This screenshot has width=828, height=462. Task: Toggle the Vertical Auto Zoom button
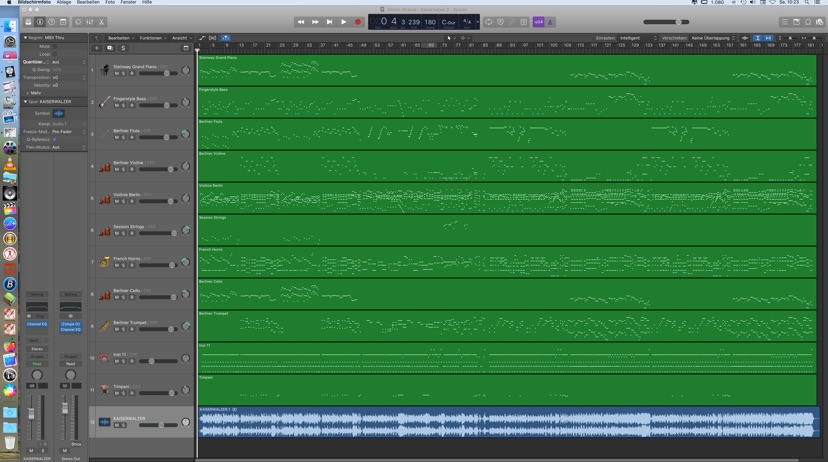pos(757,38)
